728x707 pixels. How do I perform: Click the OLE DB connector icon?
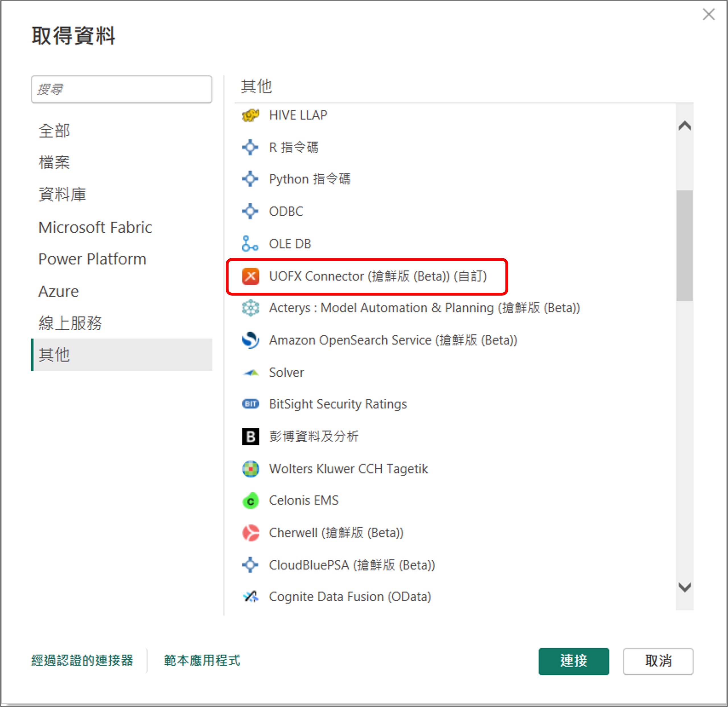coord(250,244)
